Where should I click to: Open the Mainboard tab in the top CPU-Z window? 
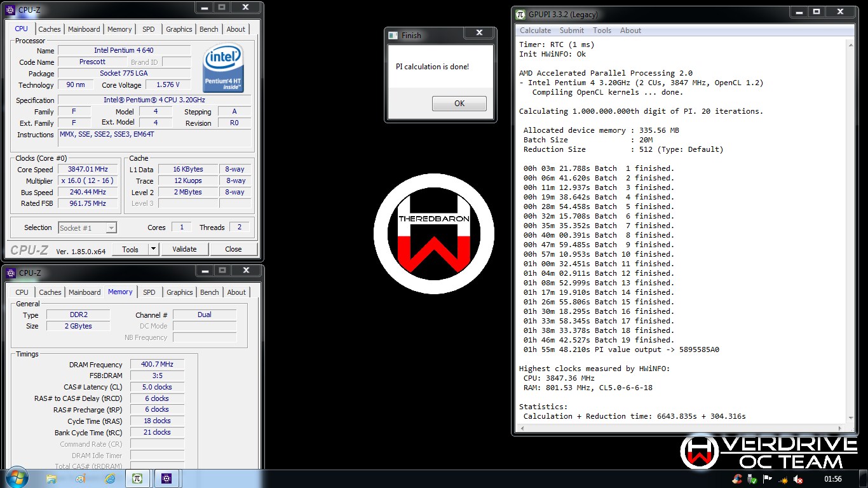click(84, 29)
